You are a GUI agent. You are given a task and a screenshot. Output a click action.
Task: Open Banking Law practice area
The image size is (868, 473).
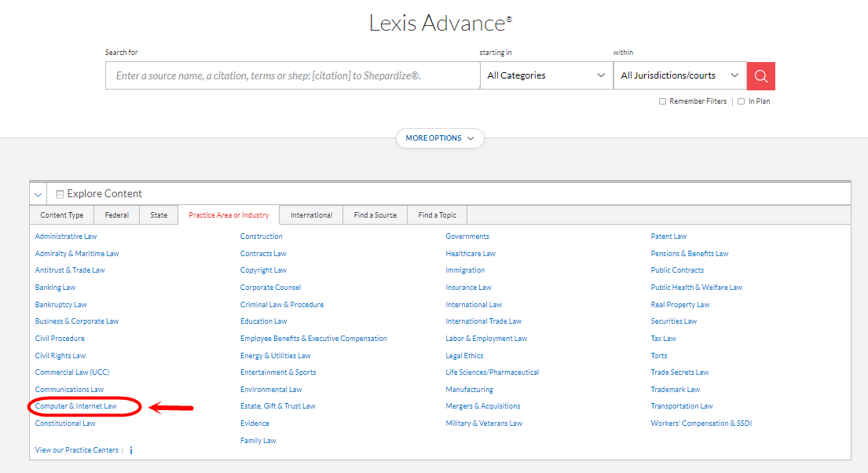(x=55, y=288)
